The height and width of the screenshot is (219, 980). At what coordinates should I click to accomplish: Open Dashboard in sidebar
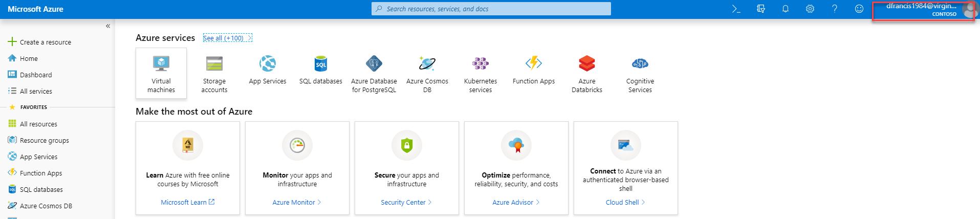point(30,75)
